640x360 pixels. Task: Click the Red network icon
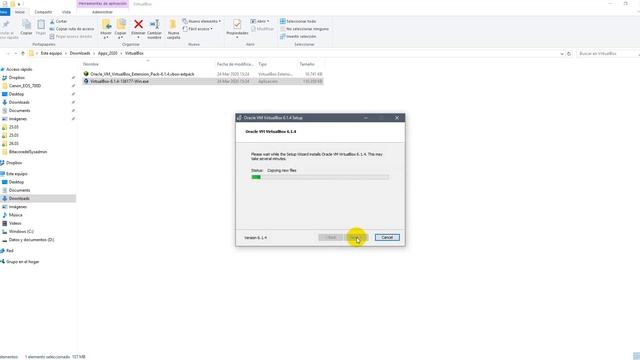(2, 251)
